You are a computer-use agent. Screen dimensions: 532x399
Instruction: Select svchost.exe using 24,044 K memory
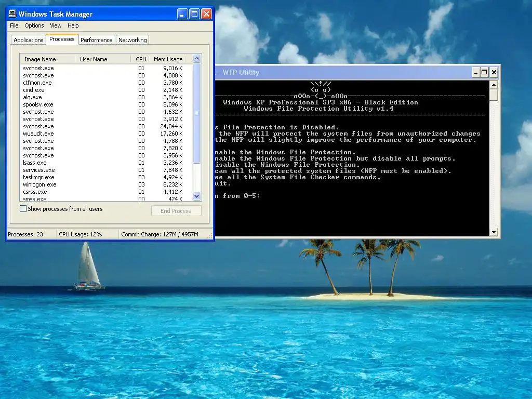point(106,126)
